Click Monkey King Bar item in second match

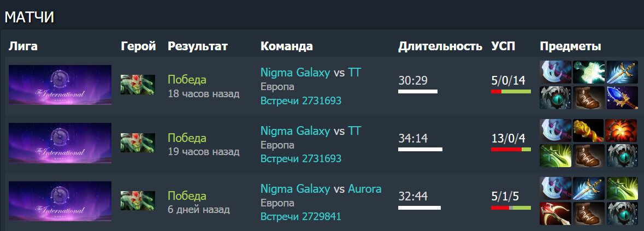tap(588, 131)
